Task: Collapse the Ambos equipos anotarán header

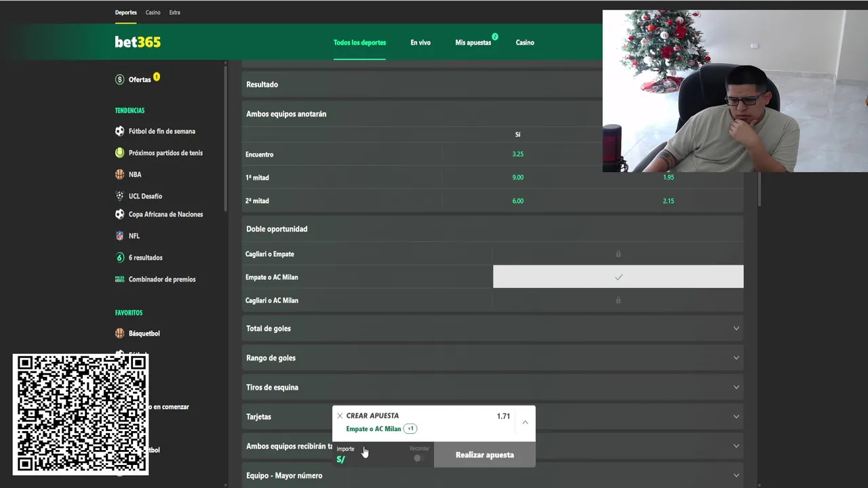Action: (x=422, y=114)
